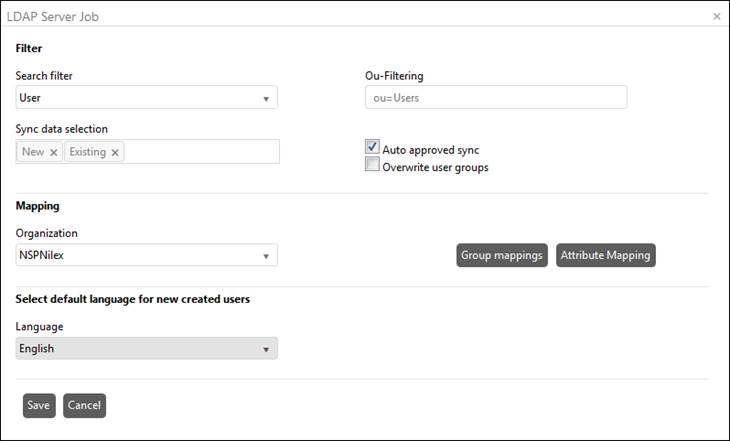Close the LDAP Server Job dialog
Viewport: 730px width, 441px height.
(716, 17)
